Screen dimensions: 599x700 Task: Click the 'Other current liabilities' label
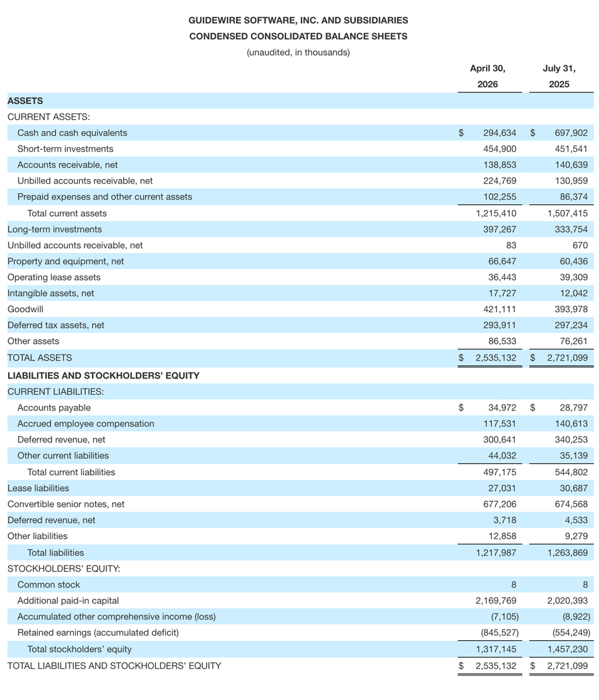(63, 456)
